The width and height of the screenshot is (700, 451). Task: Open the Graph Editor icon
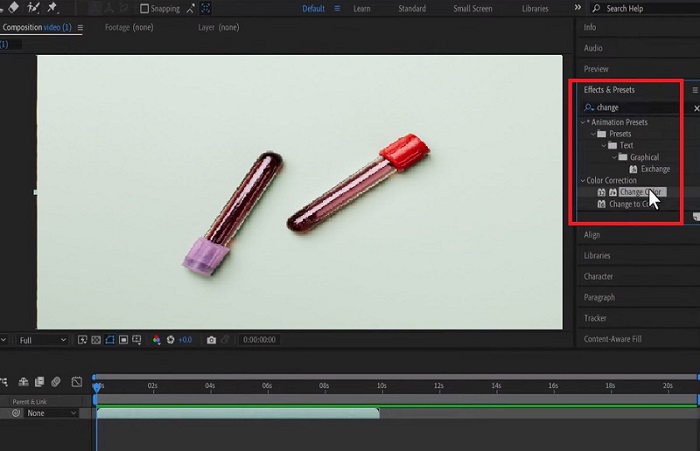tap(77, 382)
